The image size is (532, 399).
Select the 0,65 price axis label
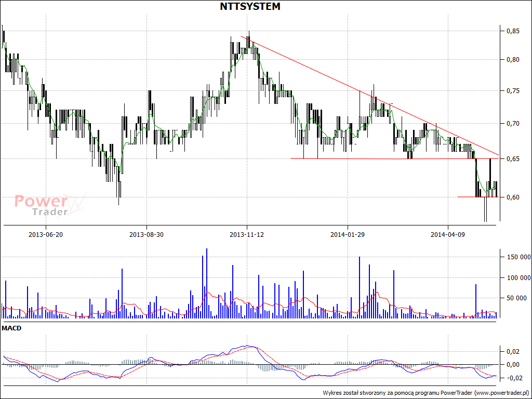click(513, 159)
